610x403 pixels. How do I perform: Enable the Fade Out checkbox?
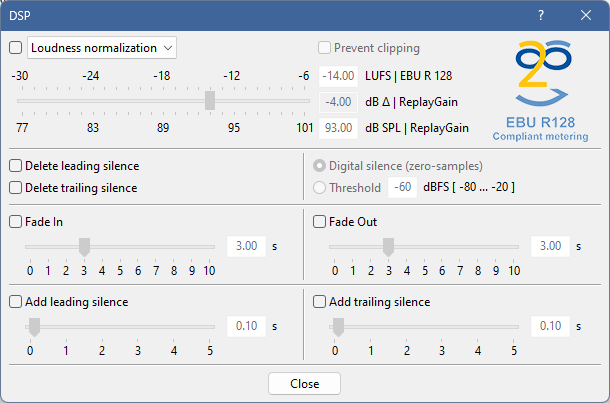(320, 222)
